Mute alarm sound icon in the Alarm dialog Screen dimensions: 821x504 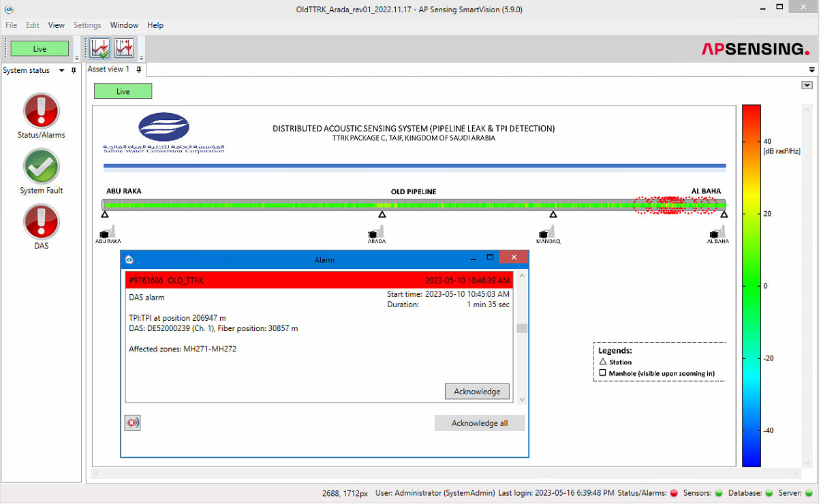pyautogui.click(x=132, y=423)
